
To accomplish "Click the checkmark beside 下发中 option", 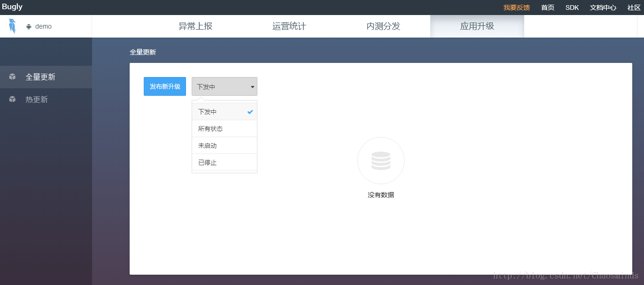I will (x=250, y=112).
